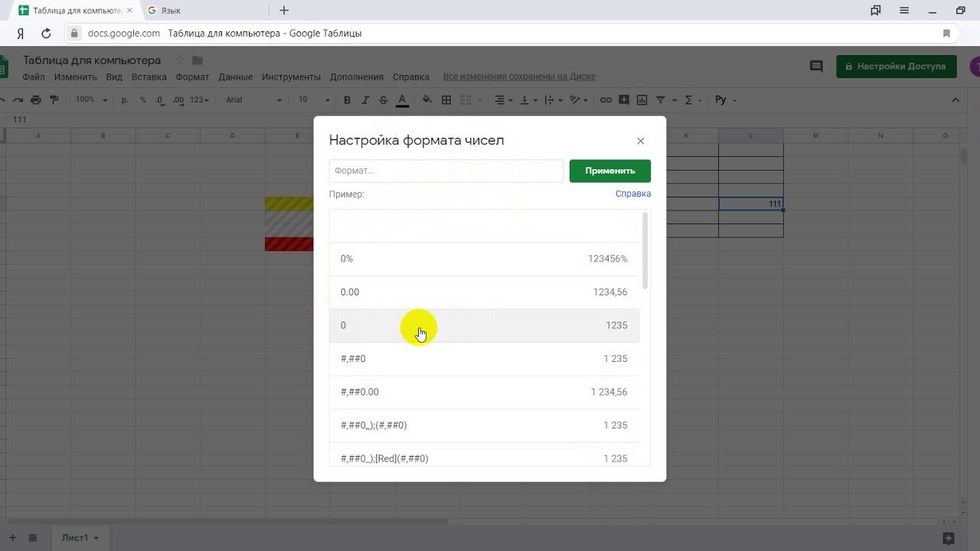Viewport: 980px width, 551px height.
Task: Click the add sheet plus icon
Action: tap(12, 538)
